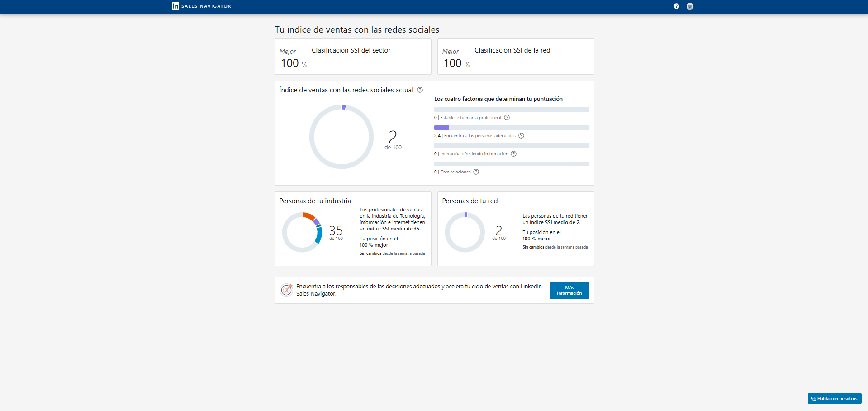The image size is (868, 411).
Task: Click the 100 % value in red ranking card
Action: pos(457,63)
